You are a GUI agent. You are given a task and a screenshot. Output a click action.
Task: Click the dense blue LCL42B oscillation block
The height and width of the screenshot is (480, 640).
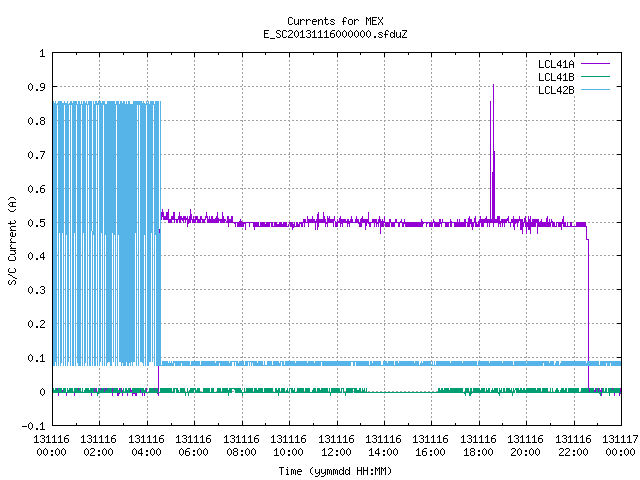click(107, 233)
